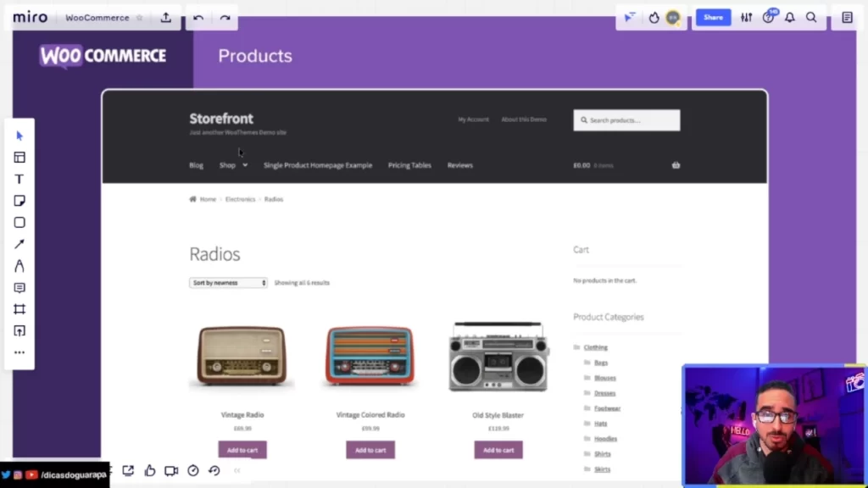
Task: Star the WooCommerce board
Action: (140, 18)
